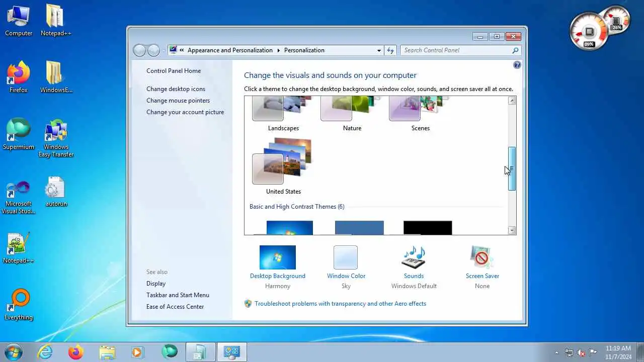Viewport: 644px width, 362px height.
Task: Open the WindowsE... folder desktop icon
Action: tap(56, 77)
